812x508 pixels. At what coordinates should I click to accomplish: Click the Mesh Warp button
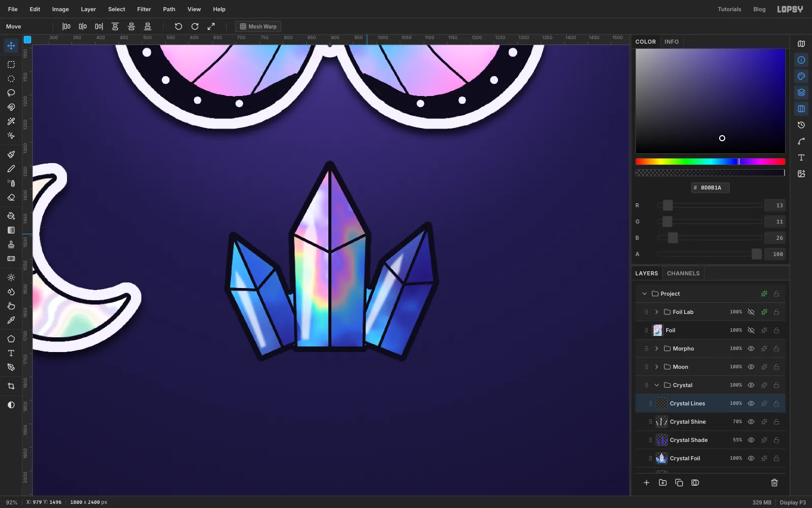point(258,26)
